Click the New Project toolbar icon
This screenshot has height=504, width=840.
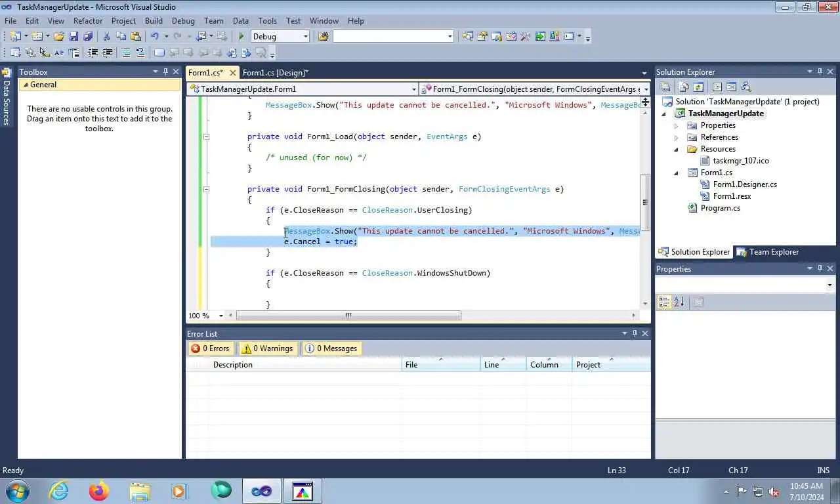(16, 37)
